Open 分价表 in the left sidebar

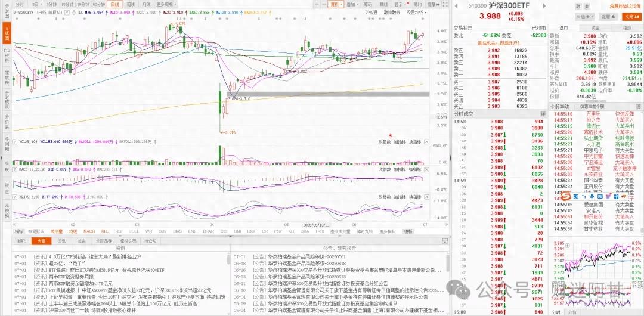click(7, 122)
